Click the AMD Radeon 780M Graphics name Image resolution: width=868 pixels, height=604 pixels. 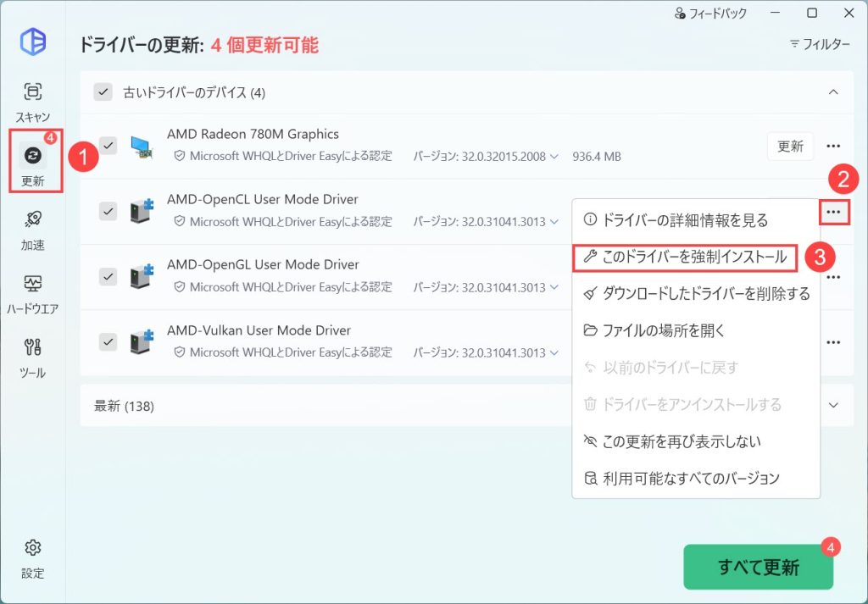point(253,134)
